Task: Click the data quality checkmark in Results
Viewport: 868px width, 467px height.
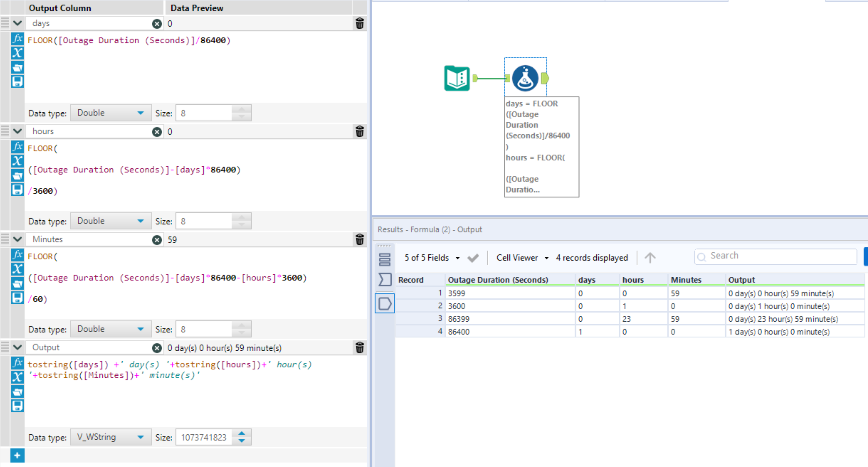Action: (x=473, y=258)
